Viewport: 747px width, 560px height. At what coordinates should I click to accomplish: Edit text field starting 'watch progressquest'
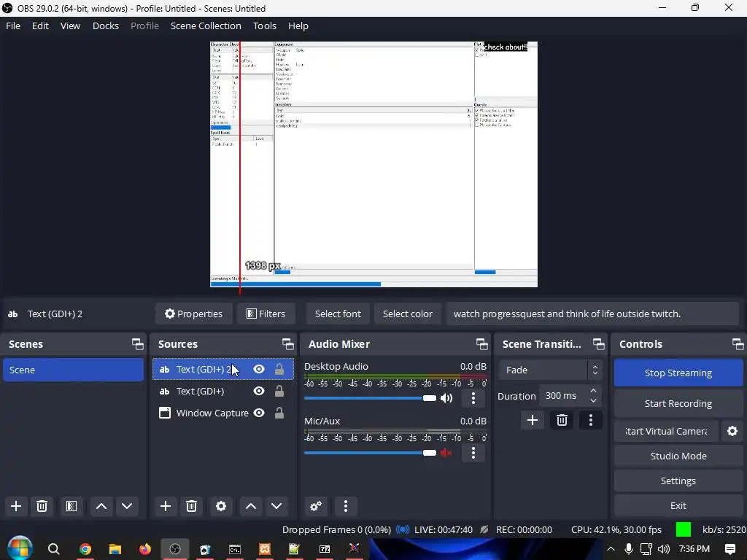pyautogui.click(x=592, y=314)
